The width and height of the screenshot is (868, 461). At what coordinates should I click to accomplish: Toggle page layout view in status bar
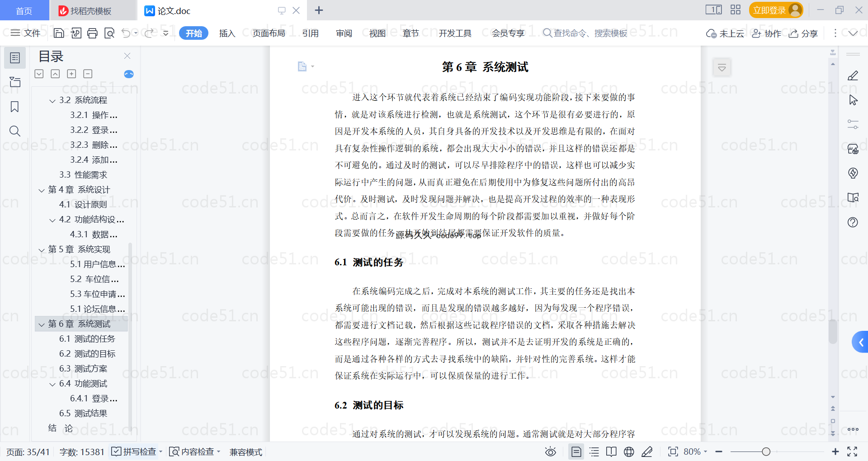pos(576,452)
